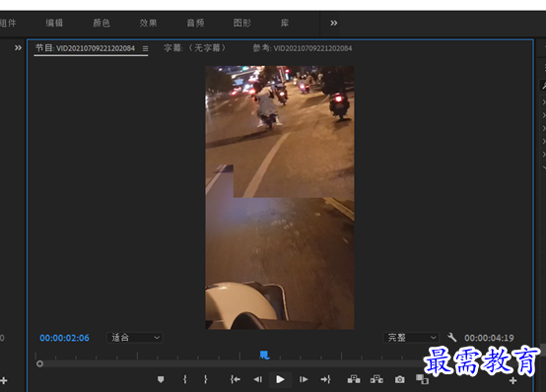Viewport: 546px width, 392px height.
Task: Open the 适合 zoom level dropdown
Action: point(135,338)
